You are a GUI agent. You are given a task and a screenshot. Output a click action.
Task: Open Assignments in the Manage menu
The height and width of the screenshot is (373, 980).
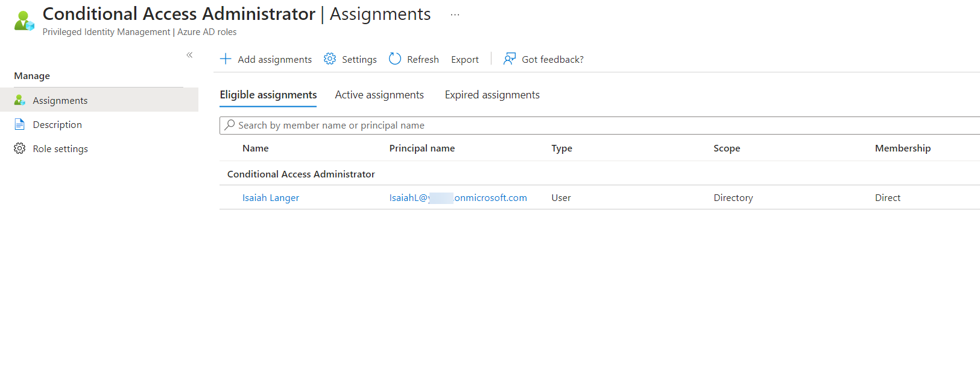pyautogui.click(x=99, y=100)
